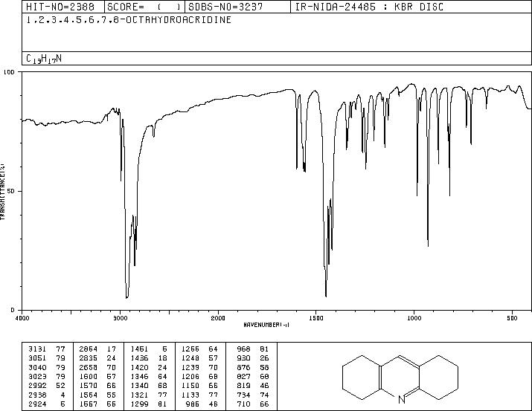
Task: Click the 827 peak entry in the table
Action: (253, 376)
